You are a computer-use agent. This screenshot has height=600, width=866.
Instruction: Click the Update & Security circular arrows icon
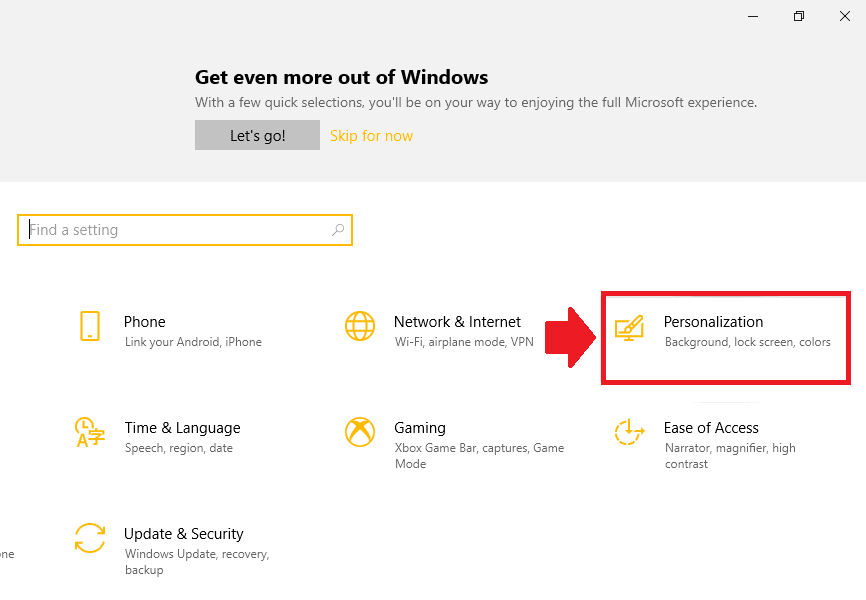click(x=90, y=538)
